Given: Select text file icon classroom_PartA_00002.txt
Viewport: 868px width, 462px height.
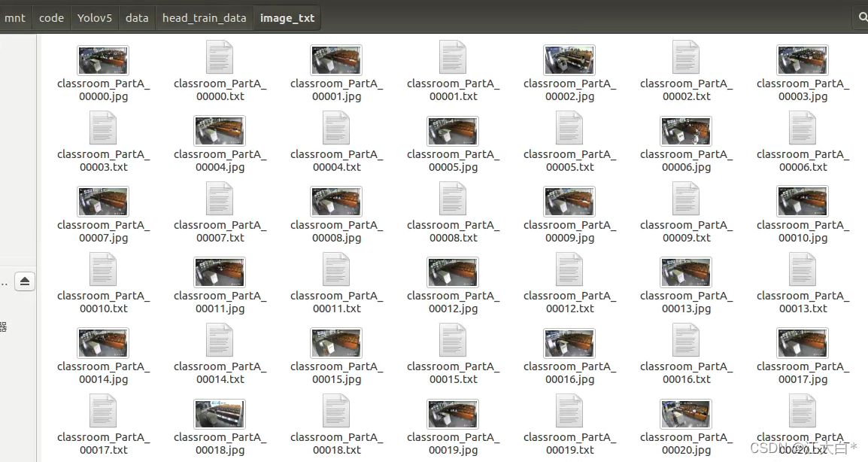Looking at the screenshot, I should pyautogui.click(x=686, y=57).
